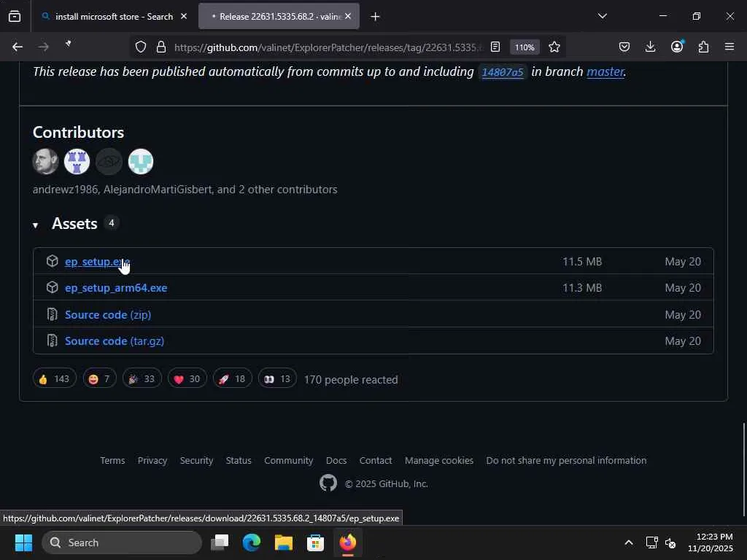747x560 pixels.
Task: Click the page vertical scrollbar thumb
Action: [x=743, y=470]
